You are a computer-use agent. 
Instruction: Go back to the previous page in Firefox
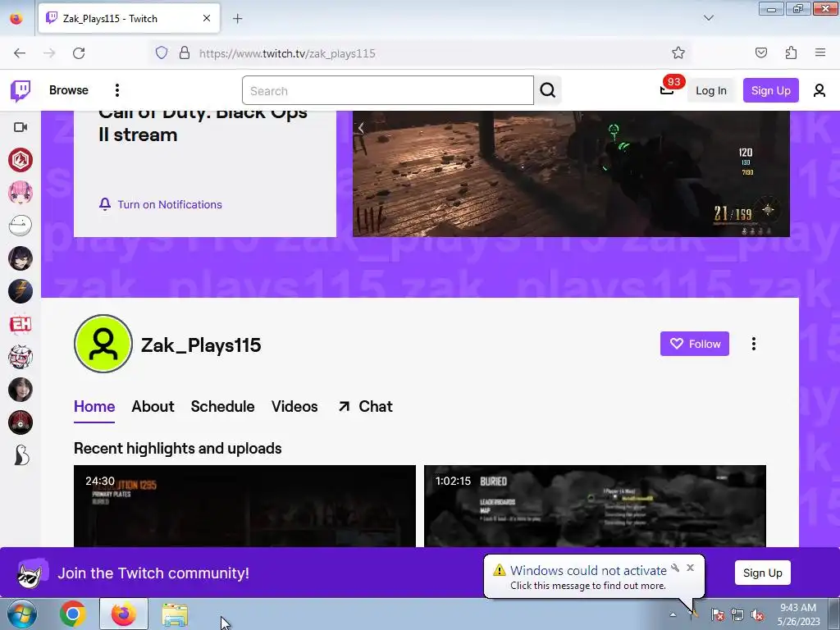[x=20, y=53]
